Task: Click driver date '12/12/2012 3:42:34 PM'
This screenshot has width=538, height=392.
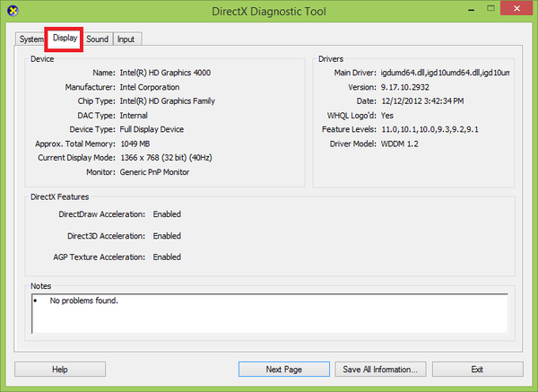Action: coord(422,101)
